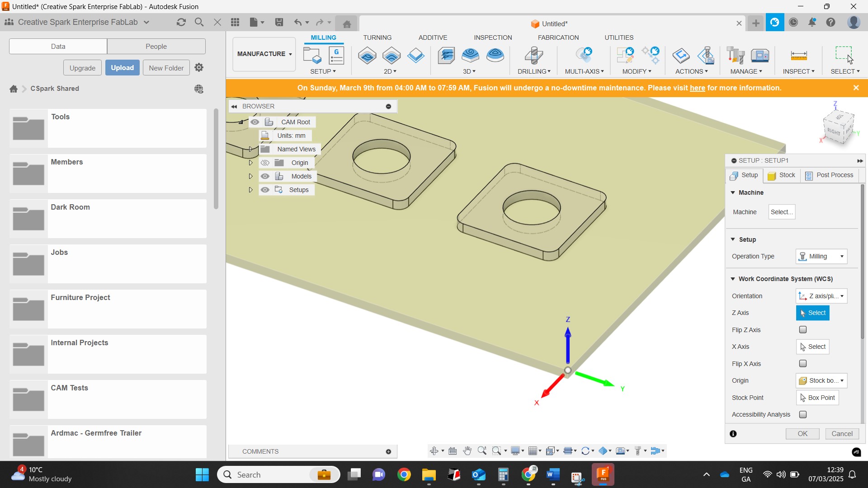Switch to the People tab in data panel
Viewport: 868px width, 488px height.
pyautogui.click(x=156, y=46)
